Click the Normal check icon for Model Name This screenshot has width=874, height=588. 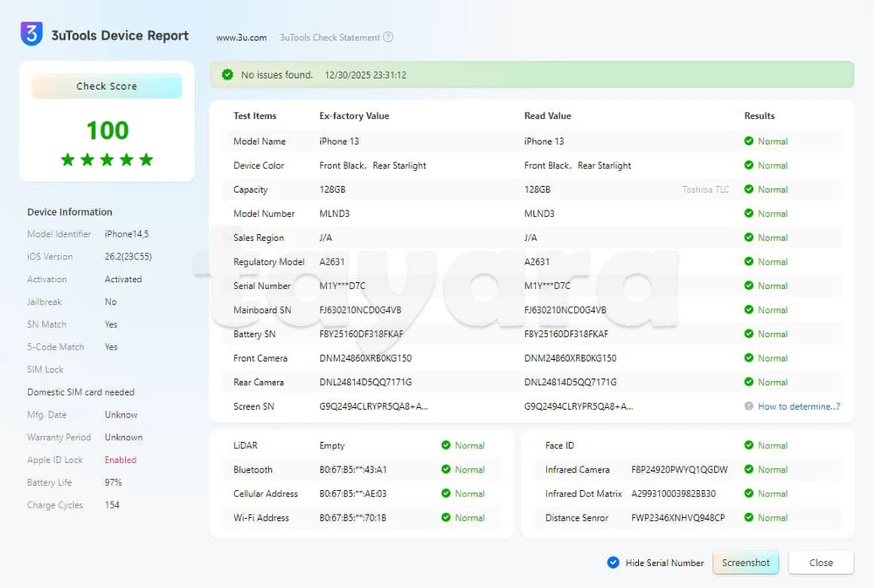tap(749, 141)
